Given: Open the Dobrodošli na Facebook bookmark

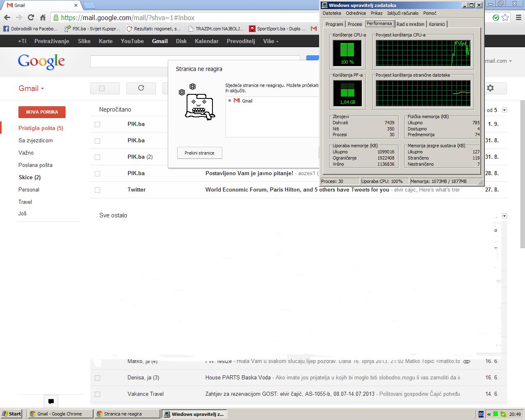Looking at the screenshot, I should [x=30, y=29].
